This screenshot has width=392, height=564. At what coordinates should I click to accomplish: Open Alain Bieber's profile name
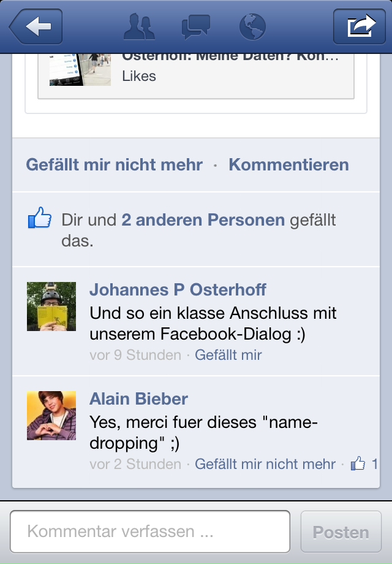coord(138,399)
